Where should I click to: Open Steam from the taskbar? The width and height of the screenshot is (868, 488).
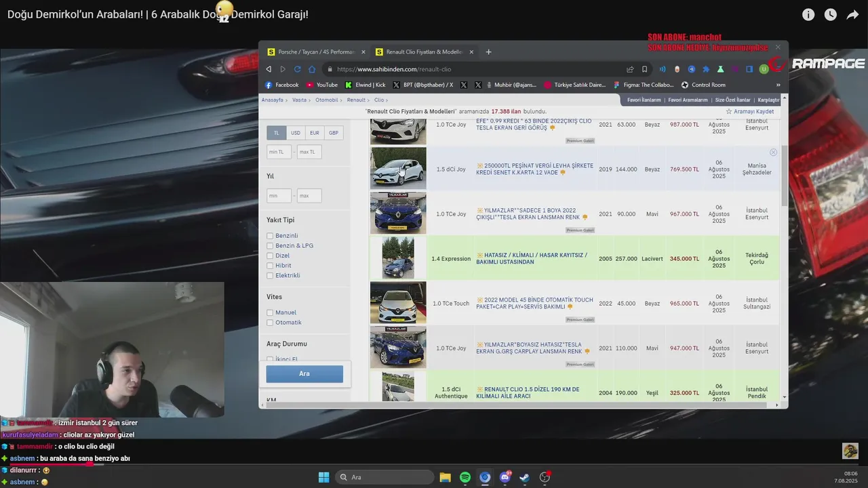tap(525, 477)
